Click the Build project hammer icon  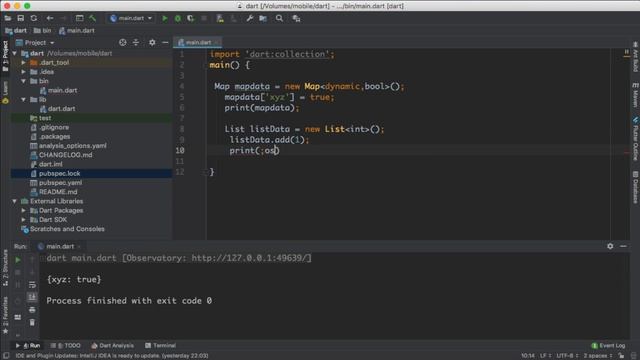tap(93, 18)
